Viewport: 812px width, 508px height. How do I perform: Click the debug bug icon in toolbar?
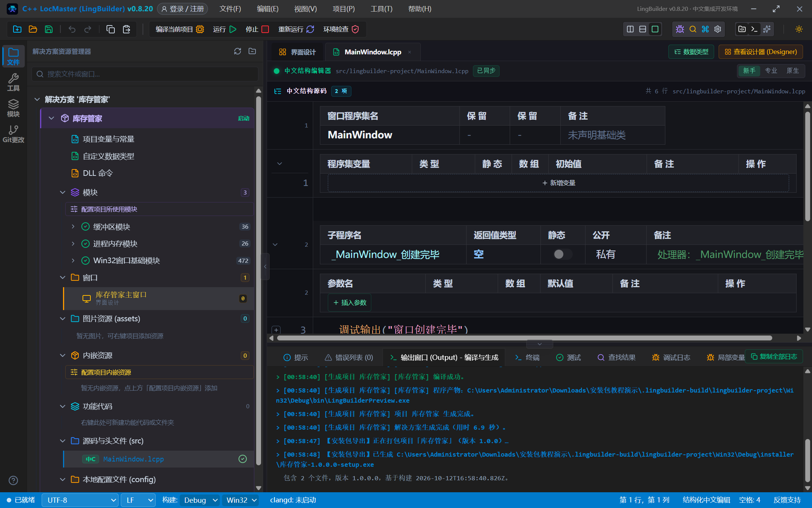coord(680,29)
